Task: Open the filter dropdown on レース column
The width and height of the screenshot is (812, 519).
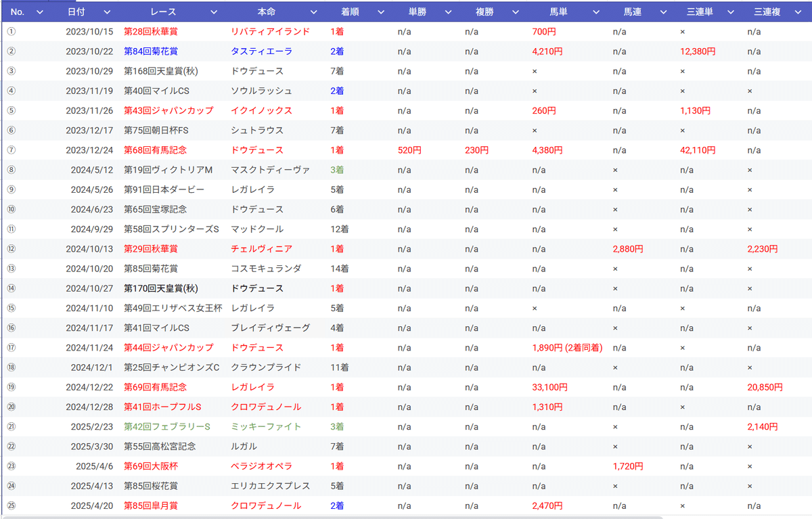Action: click(214, 12)
